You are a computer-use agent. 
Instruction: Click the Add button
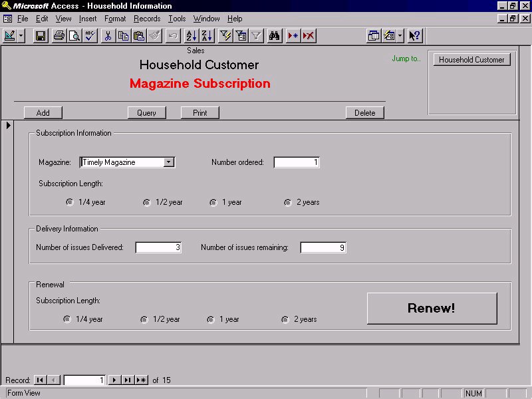(43, 112)
